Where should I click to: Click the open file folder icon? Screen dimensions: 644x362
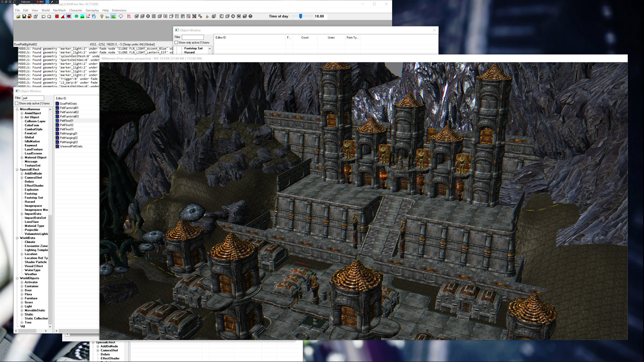(x=18, y=16)
